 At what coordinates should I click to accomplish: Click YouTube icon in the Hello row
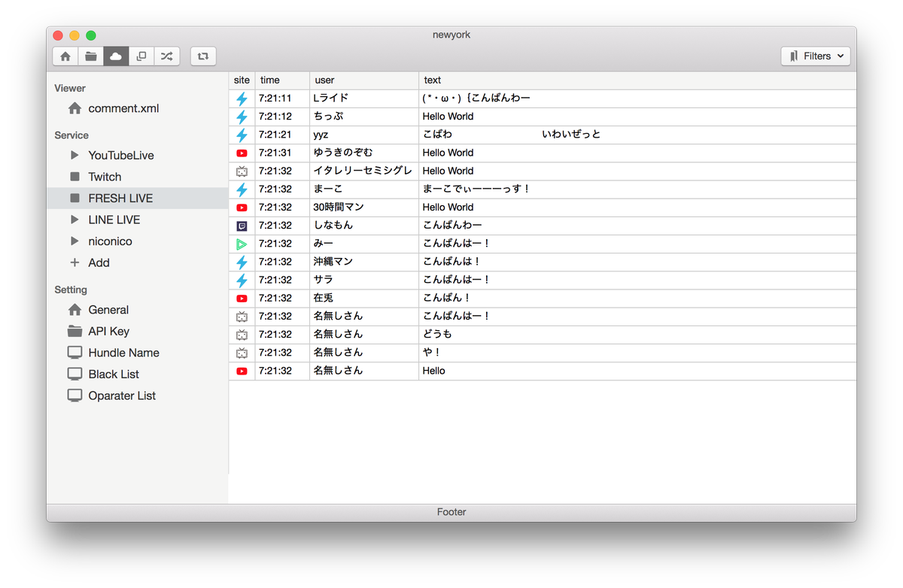click(x=242, y=371)
